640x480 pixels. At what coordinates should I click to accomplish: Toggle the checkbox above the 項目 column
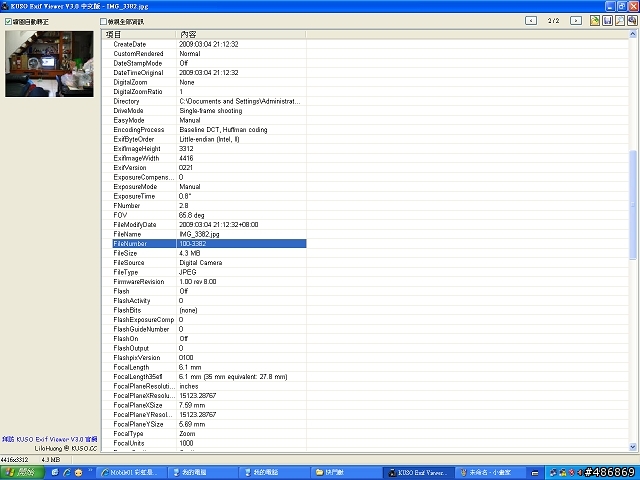coord(104,22)
